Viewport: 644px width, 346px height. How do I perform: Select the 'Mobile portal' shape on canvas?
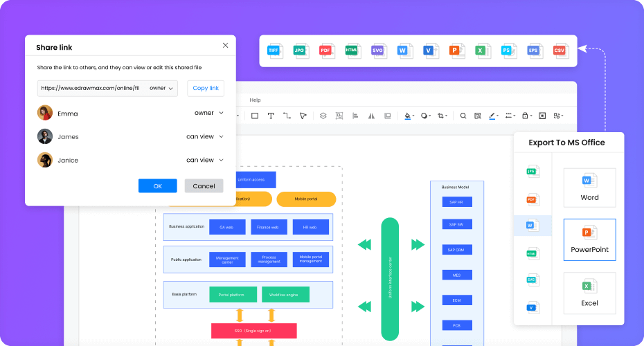tap(306, 199)
